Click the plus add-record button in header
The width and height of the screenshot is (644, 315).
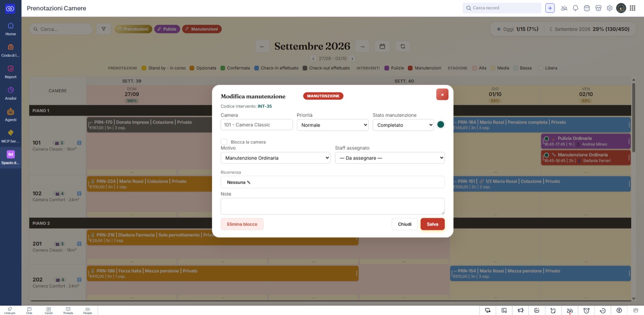550,8
